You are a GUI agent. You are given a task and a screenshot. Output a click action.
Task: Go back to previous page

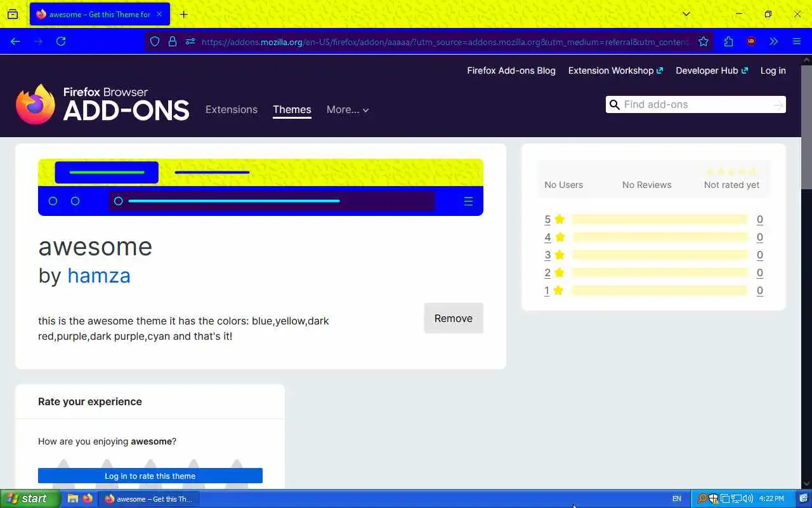(x=15, y=41)
